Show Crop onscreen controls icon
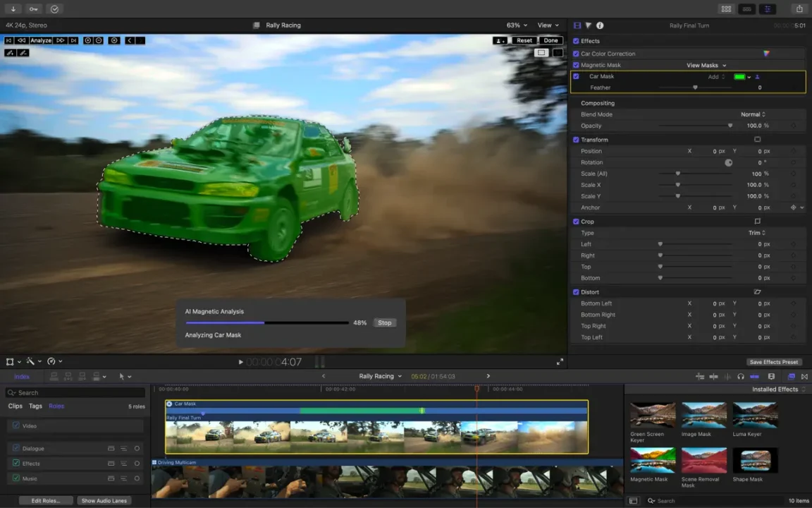Image resolution: width=812 pixels, height=508 pixels. 757,222
